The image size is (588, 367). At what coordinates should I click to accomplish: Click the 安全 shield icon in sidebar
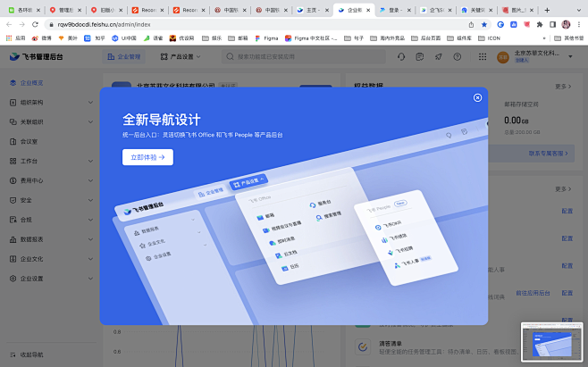[x=11, y=200]
